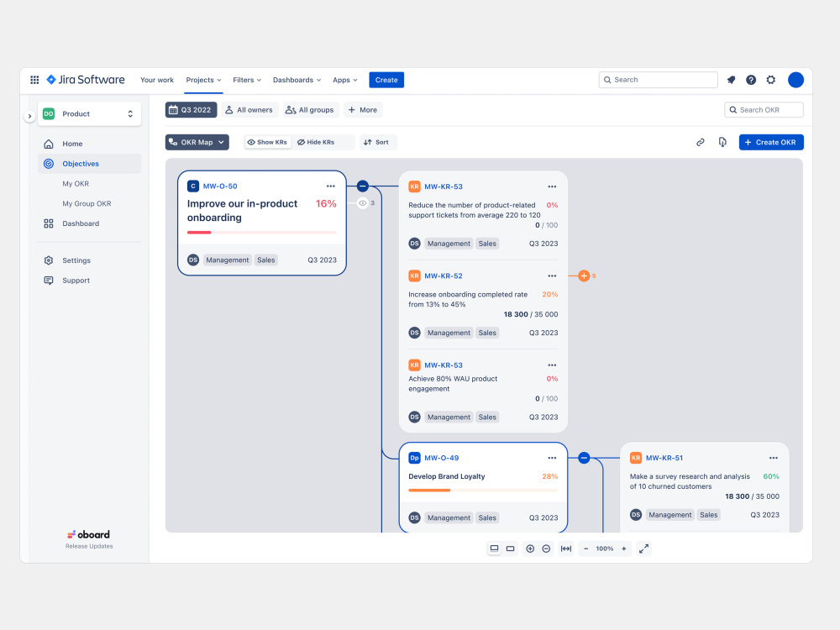This screenshot has width=840, height=630.
Task: Click the Sort button
Action: pos(377,142)
